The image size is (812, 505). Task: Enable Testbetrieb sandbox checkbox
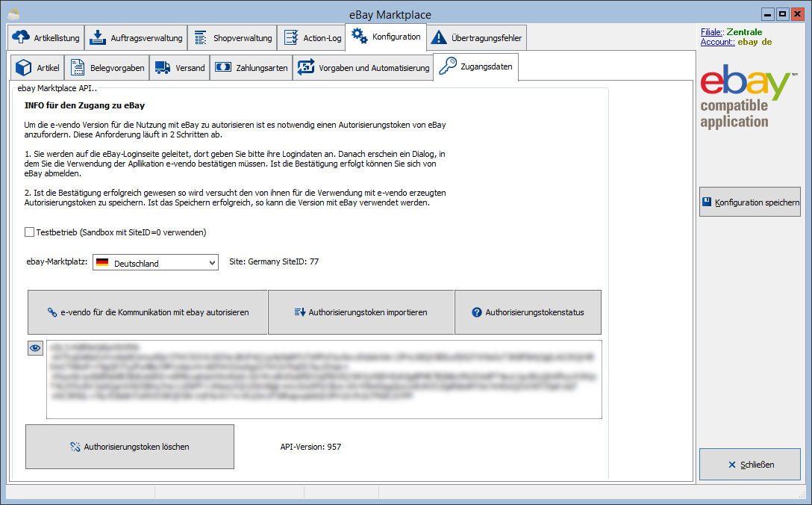pyautogui.click(x=30, y=232)
